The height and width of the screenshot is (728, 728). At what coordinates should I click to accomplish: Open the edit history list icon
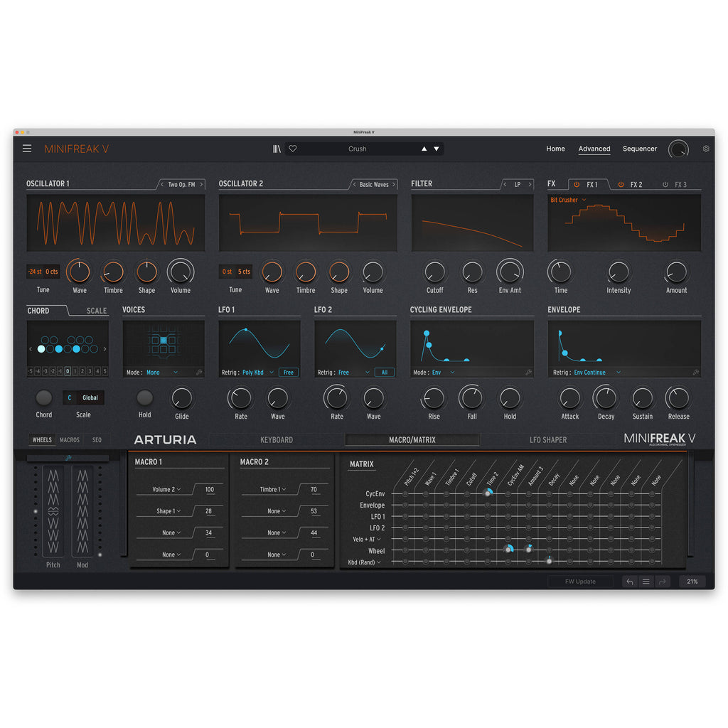click(646, 582)
